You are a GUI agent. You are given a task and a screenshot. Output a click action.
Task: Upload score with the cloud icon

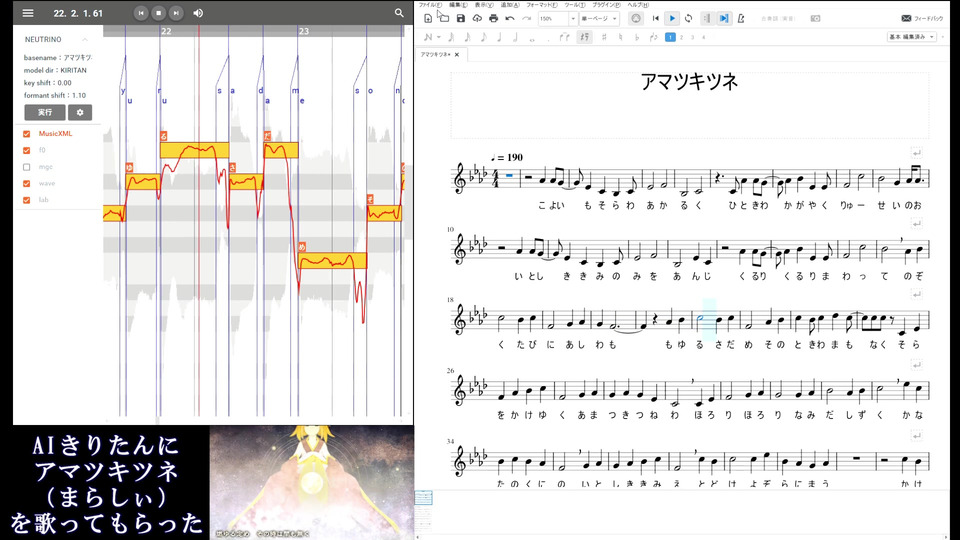point(477,18)
